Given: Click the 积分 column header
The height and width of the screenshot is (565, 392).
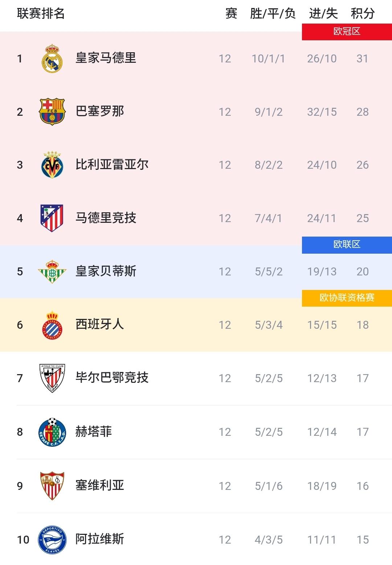Looking at the screenshot, I should (363, 14).
